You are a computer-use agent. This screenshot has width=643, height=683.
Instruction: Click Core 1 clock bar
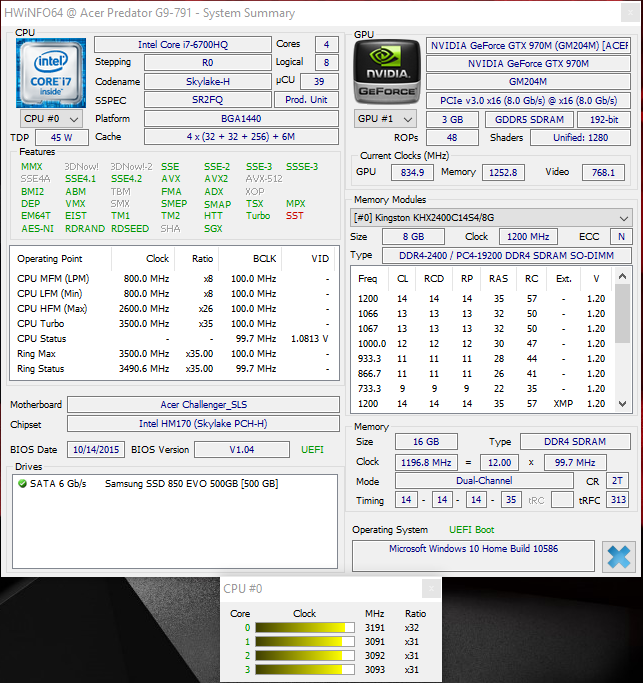(x=305, y=642)
